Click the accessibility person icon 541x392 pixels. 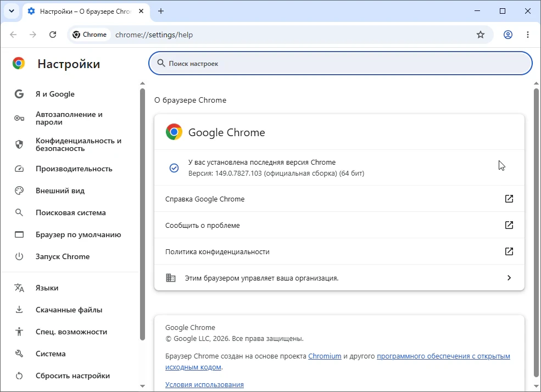[19, 332]
